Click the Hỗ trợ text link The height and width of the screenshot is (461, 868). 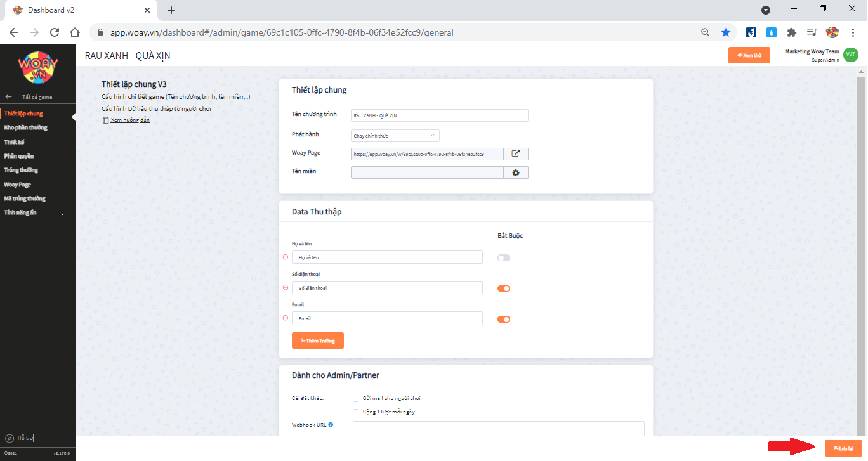pos(25,438)
